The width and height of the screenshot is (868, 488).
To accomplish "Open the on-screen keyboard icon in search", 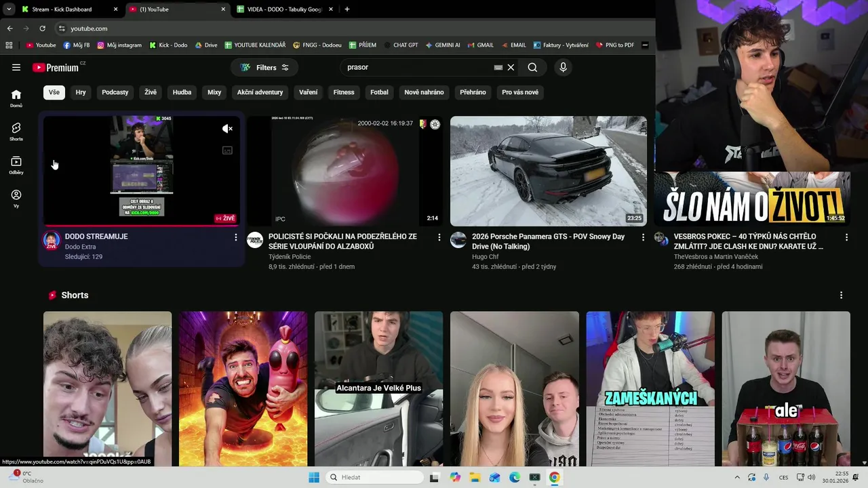I will (498, 67).
